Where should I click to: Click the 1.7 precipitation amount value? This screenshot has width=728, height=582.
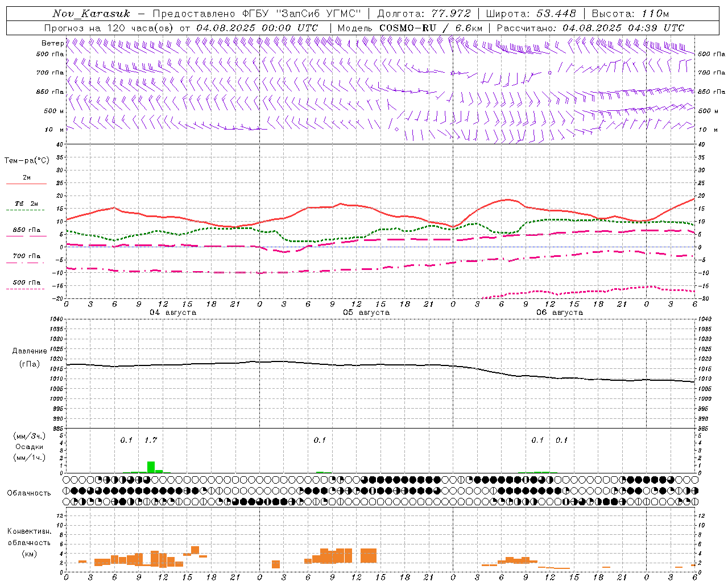pos(151,440)
